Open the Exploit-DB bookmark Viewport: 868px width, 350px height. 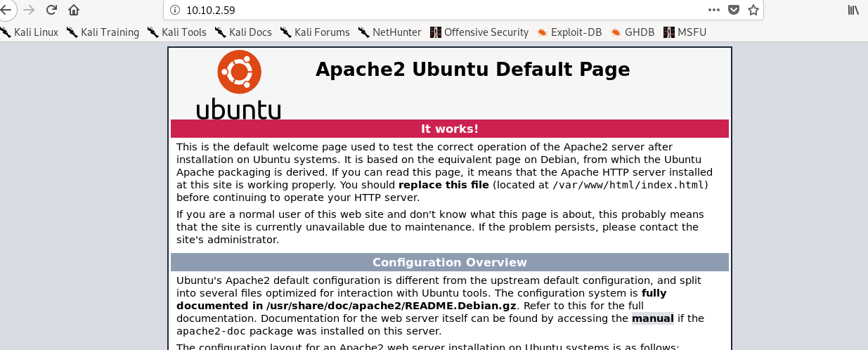pos(570,32)
